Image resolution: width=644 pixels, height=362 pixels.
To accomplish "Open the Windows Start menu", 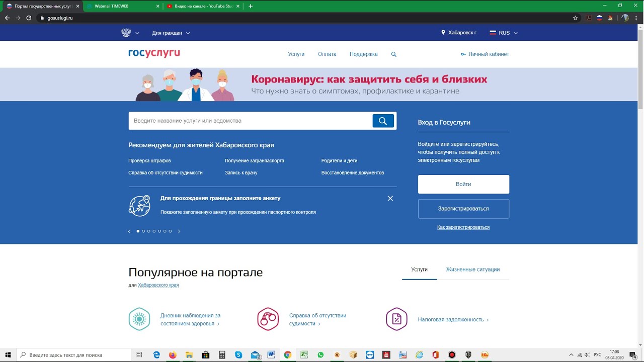I will [8, 355].
